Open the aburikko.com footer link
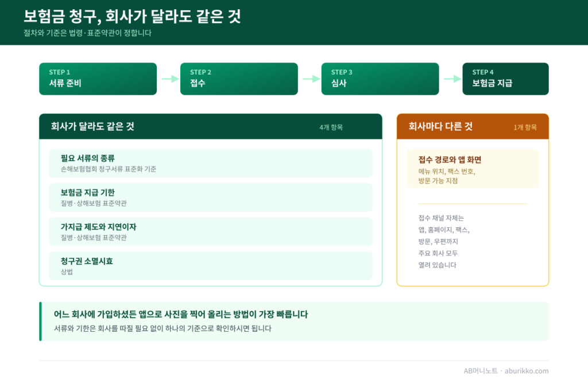588x392 pixels. (x=527, y=371)
